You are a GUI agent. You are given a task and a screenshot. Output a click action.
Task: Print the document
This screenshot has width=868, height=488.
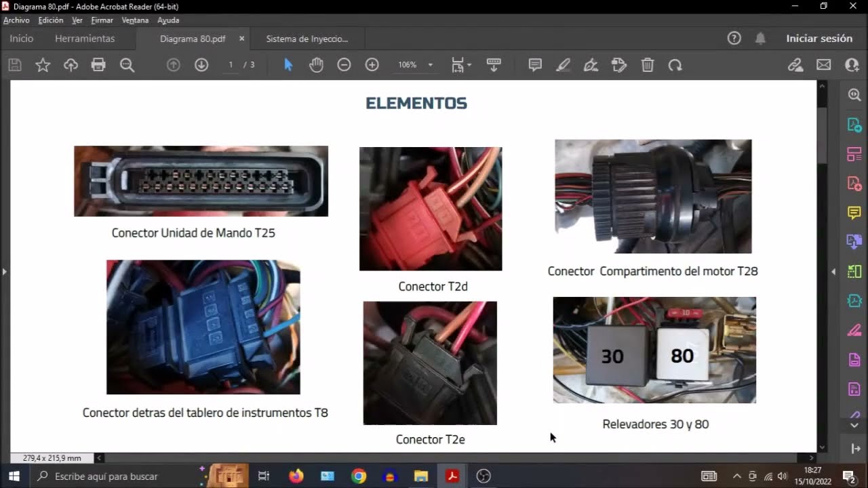coord(98,65)
